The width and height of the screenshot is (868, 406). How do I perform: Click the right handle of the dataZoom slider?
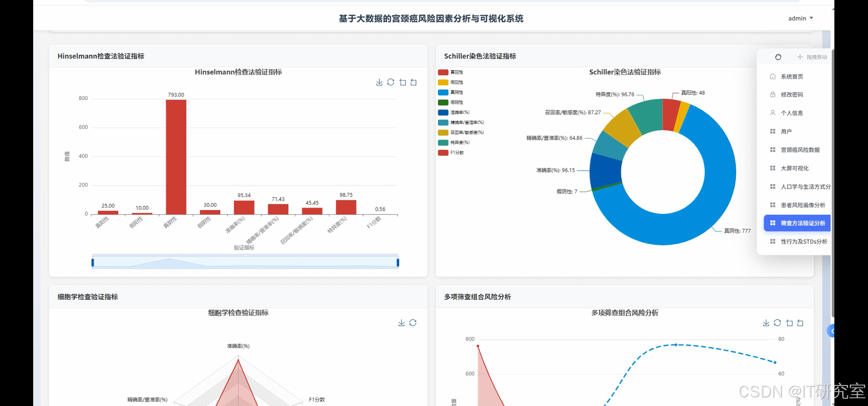point(398,262)
